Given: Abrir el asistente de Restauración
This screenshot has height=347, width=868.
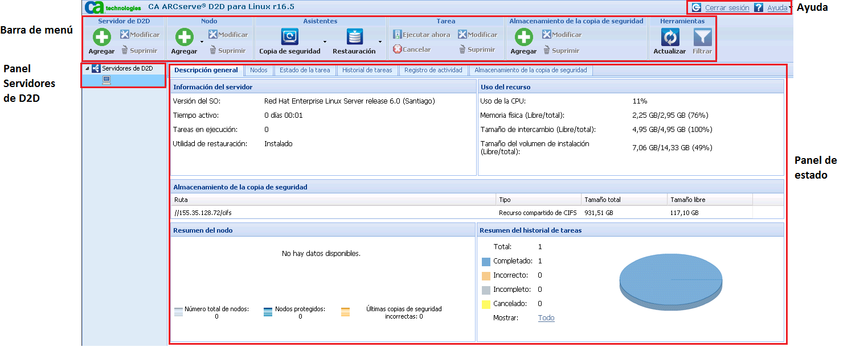Looking at the screenshot, I should click(x=355, y=36).
